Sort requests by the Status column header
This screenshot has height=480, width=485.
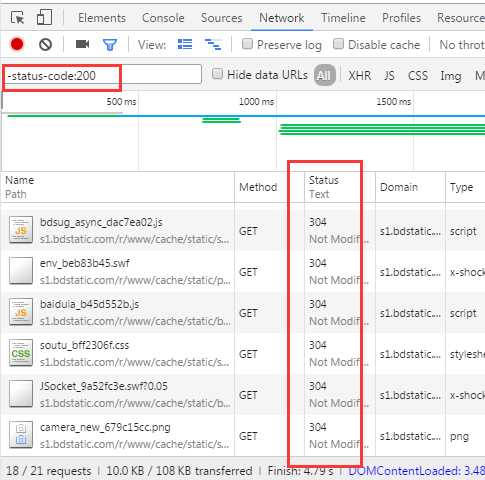(x=324, y=180)
